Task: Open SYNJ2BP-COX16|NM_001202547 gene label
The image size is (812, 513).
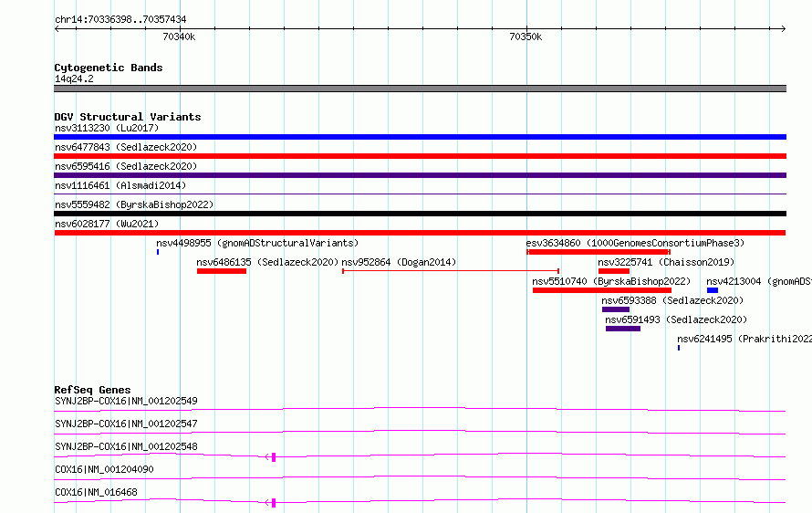Action: coord(126,424)
